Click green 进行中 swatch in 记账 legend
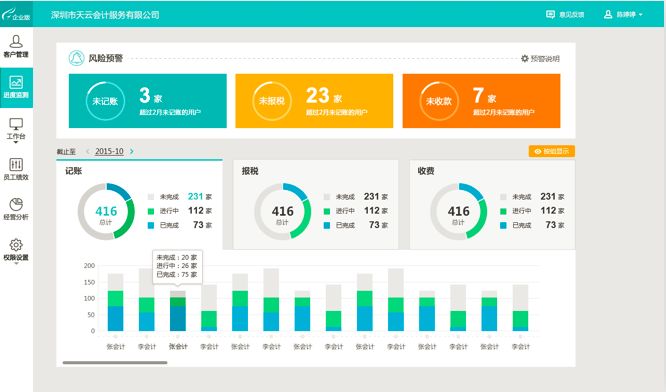Image resolution: width=666 pixels, height=392 pixels. pos(151,211)
